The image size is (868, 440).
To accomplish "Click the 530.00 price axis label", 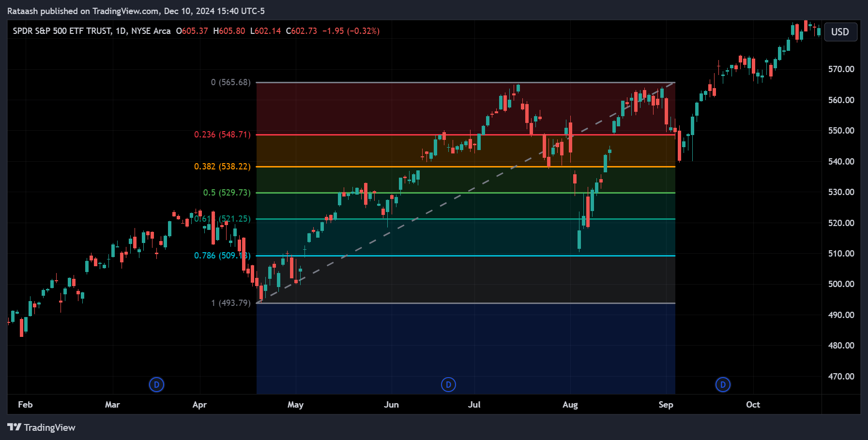I will click(x=841, y=192).
